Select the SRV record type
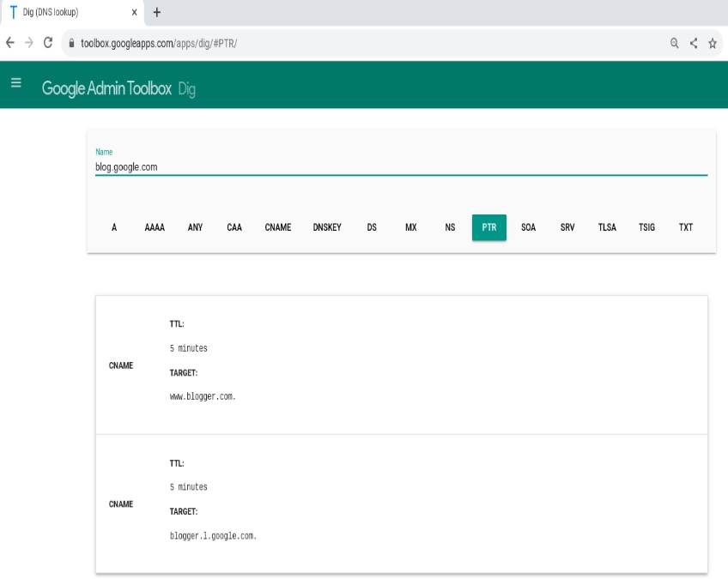Image resolution: width=728 pixels, height=579 pixels. (x=567, y=227)
